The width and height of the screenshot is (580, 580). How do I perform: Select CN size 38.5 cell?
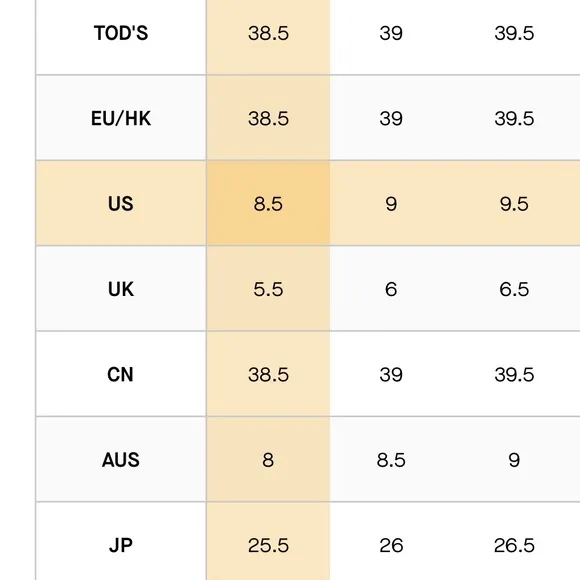[268, 374]
